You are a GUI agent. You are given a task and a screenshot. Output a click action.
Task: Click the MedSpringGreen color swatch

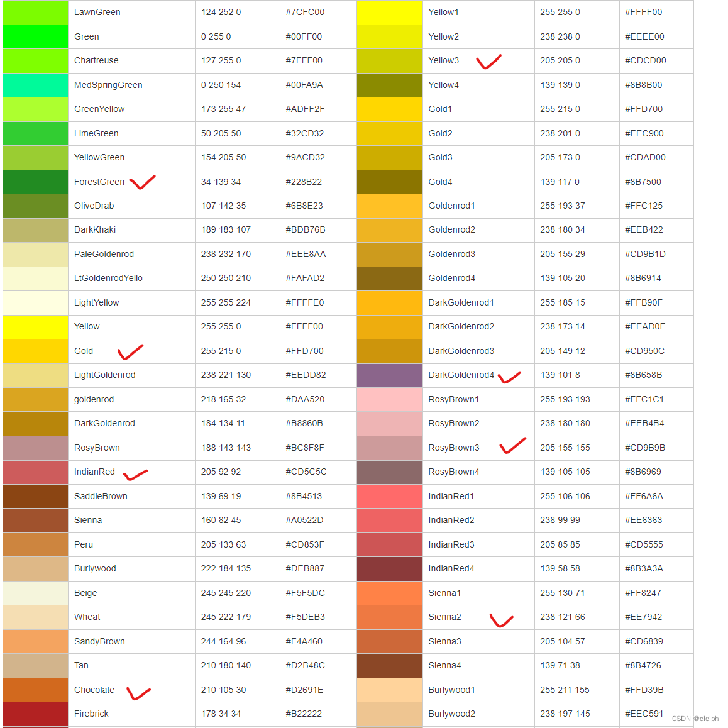click(35, 85)
